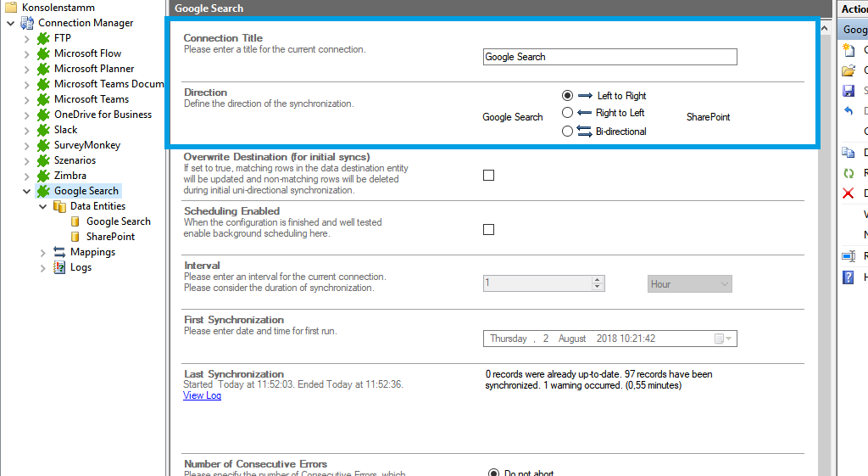Click the Connection Manager icon in tree

27,23
